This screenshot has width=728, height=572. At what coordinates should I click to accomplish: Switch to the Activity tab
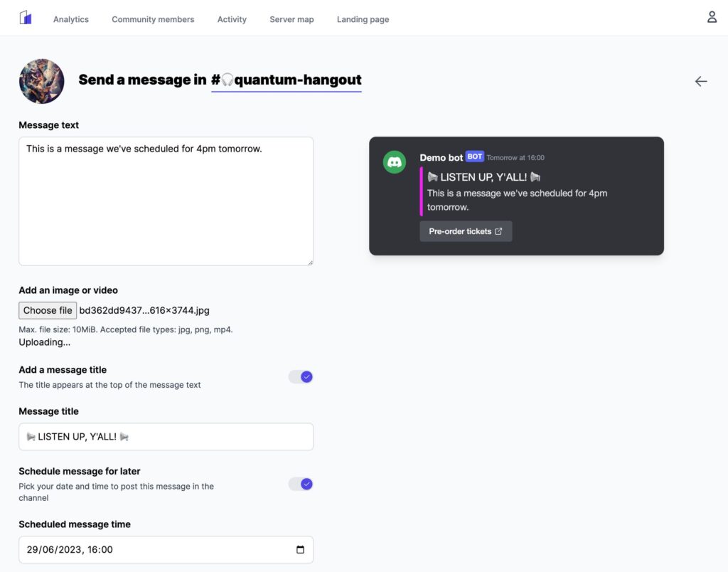coord(232,19)
